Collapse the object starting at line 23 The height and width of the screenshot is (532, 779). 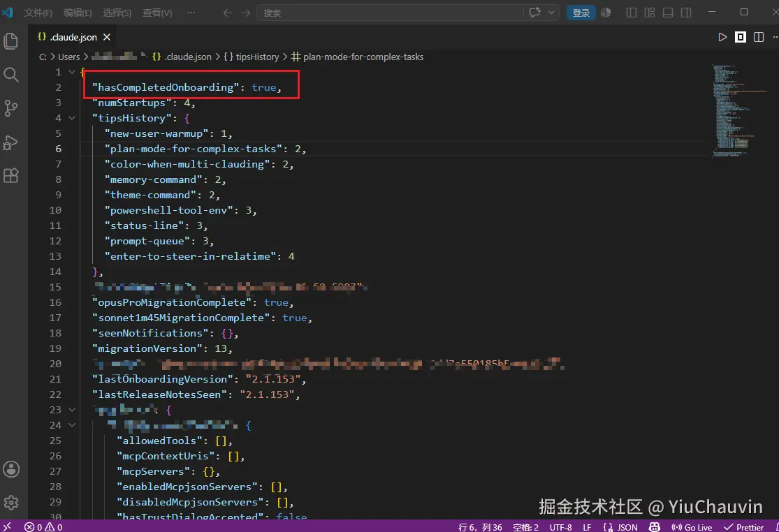click(71, 410)
